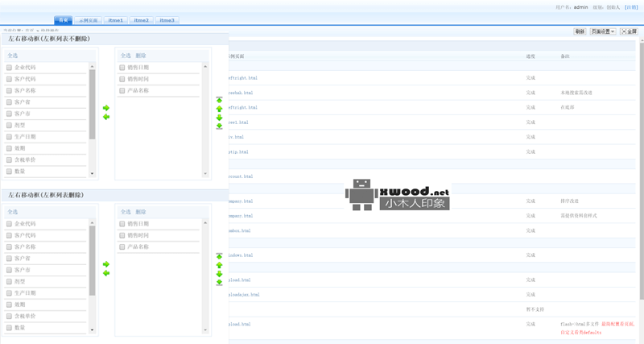
Task: Click the 全屏 fullscreen button
Action: [629, 31]
